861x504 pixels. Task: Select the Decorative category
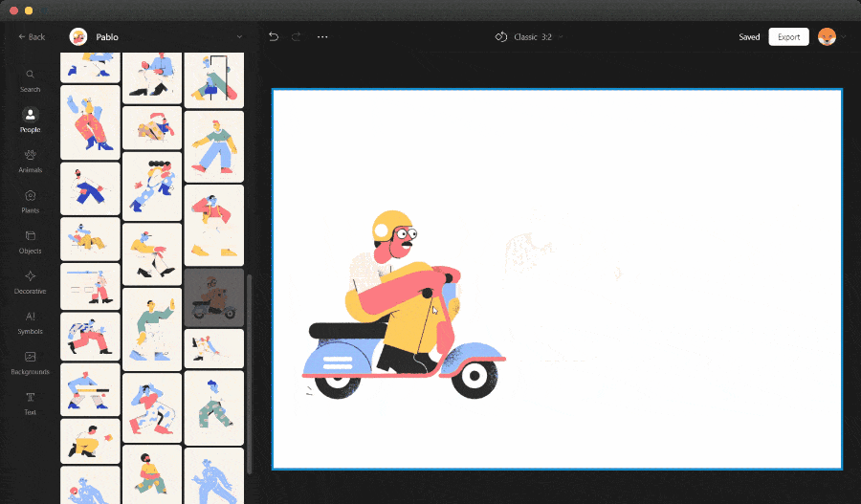[31, 282]
